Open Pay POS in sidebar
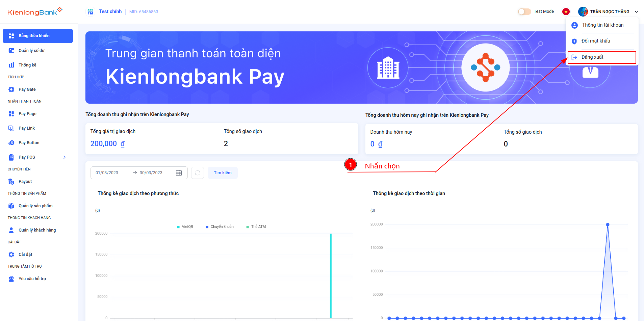 38,157
